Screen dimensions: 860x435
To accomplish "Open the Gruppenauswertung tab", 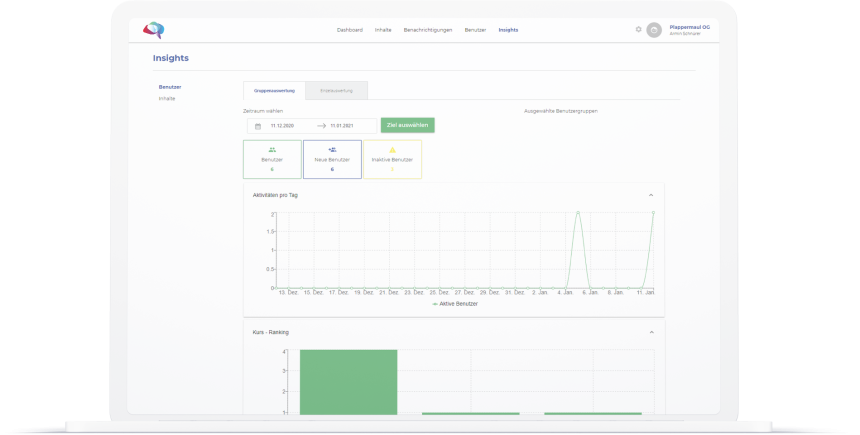I will coord(274,91).
